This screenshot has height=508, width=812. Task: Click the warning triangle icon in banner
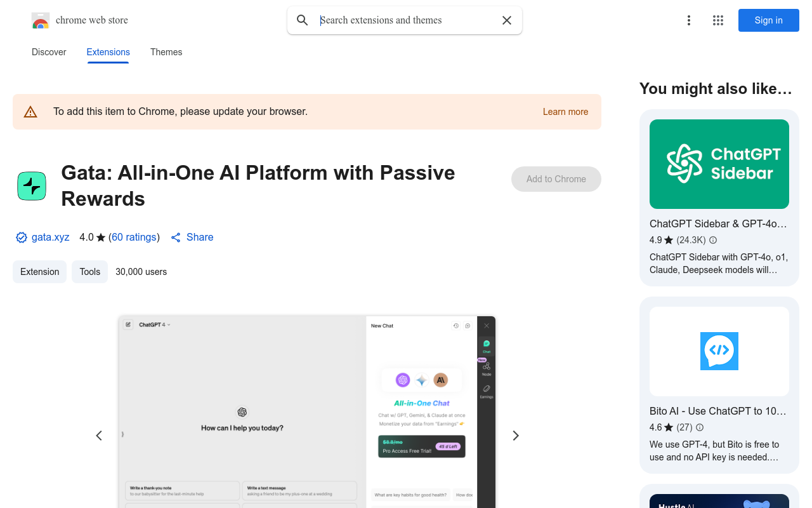[30, 112]
